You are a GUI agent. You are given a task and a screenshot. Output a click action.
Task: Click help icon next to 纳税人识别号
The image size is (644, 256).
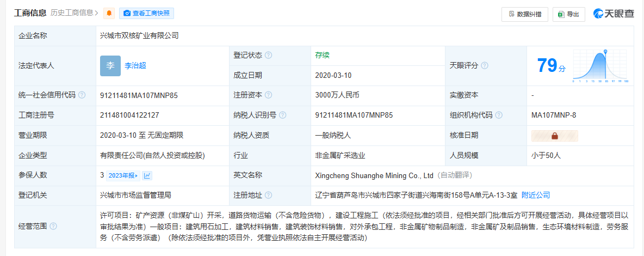(x=283, y=115)
